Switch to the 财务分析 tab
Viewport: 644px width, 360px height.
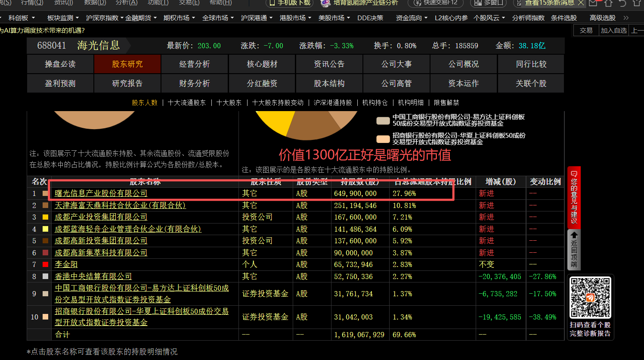[195, 84]
